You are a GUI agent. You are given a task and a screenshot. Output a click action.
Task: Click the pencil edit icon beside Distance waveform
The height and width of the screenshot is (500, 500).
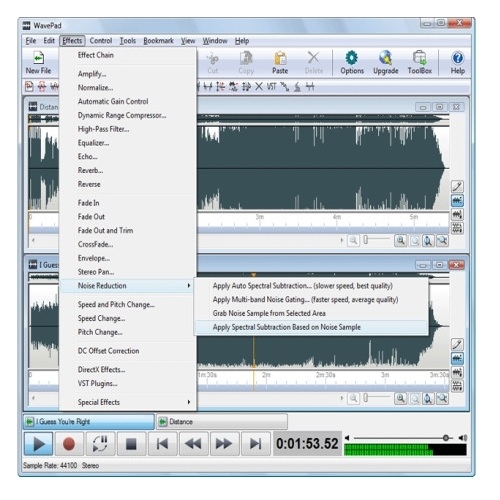(x=457, y=186)
